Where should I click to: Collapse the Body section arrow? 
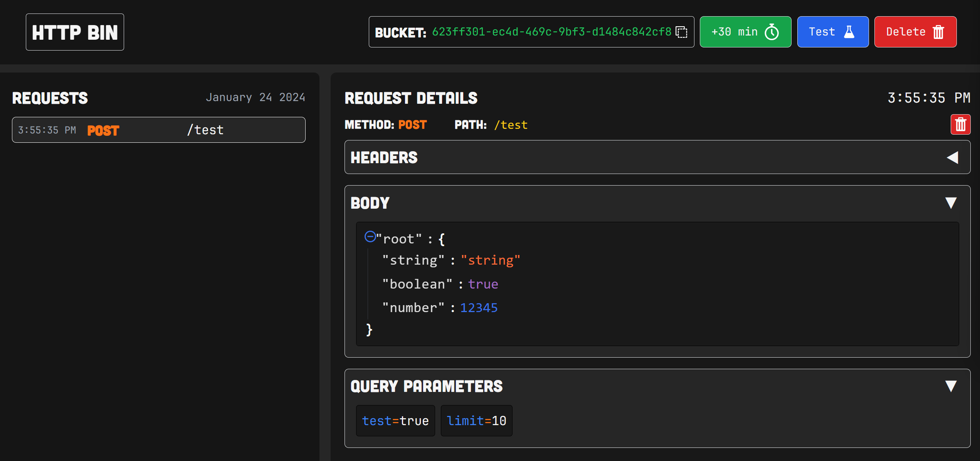(951, 203)
